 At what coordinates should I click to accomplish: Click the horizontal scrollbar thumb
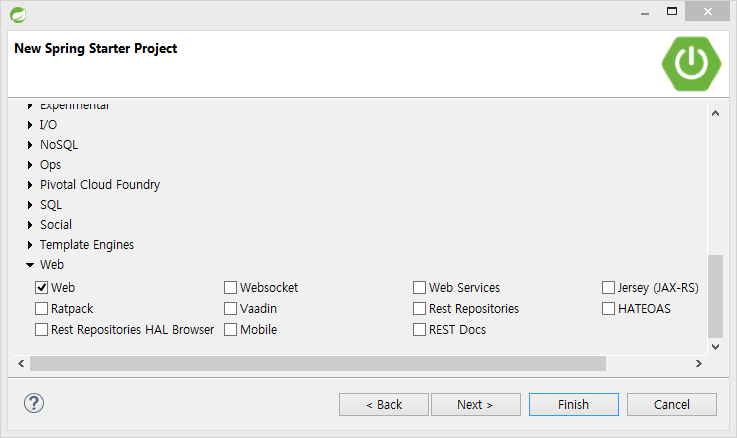318,363
